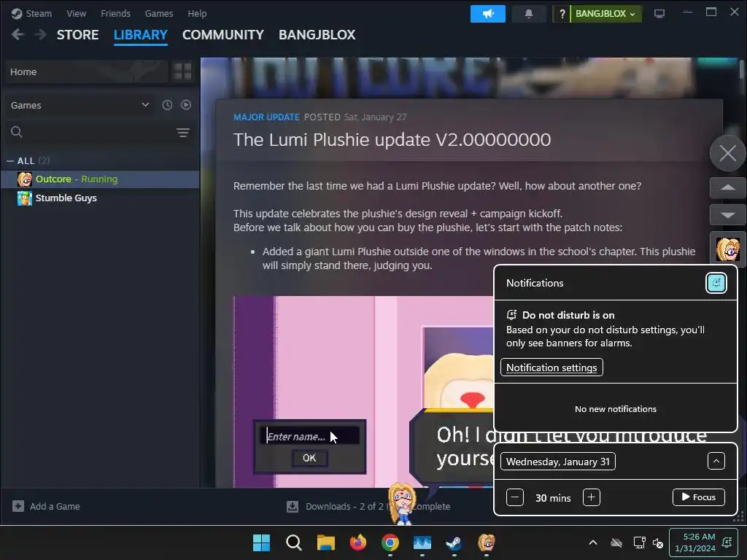Show hidden system tray icons
Image resolution: width=747 pixels, height=560 pixels.
pos(593,542)
